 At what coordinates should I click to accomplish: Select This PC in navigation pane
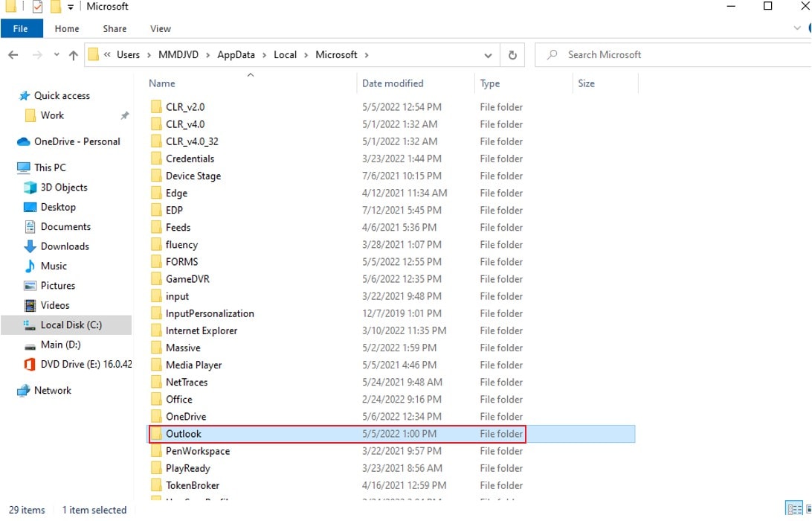click(x=50, y=168)
